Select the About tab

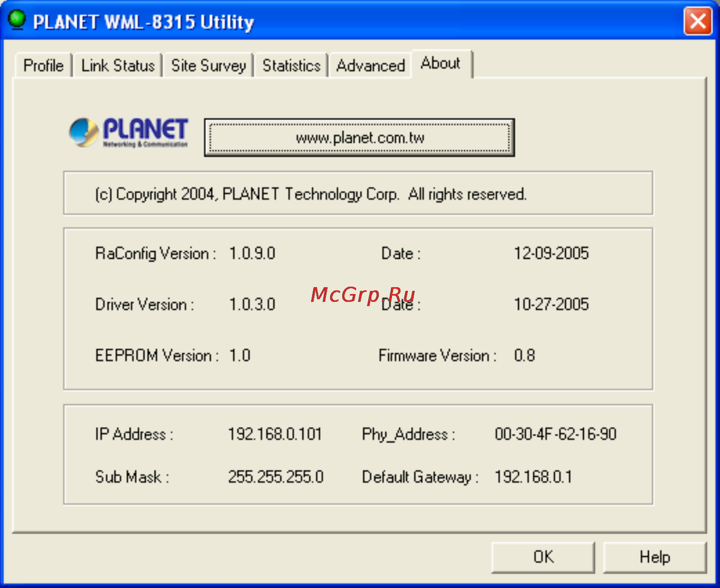[x=441, y=63]
